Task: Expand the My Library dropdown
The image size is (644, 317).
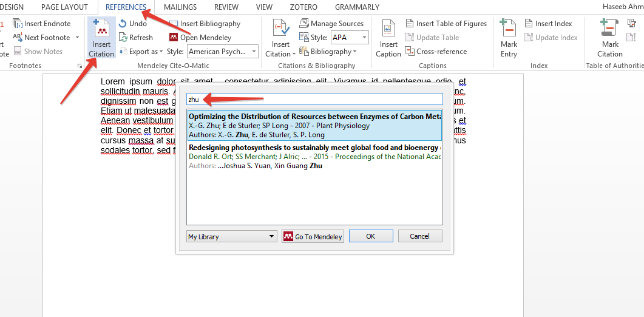Action: coord(232,236)
